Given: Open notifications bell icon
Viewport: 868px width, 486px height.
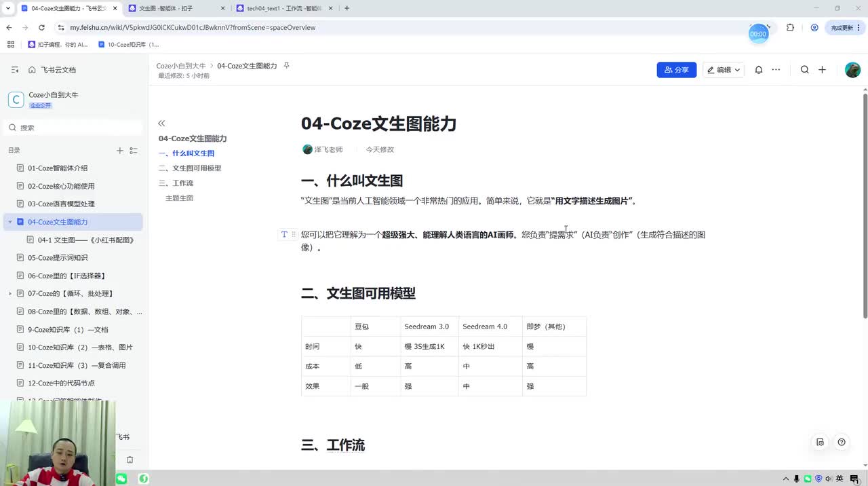Looking at the screenshot, I should tap(759, 70).
